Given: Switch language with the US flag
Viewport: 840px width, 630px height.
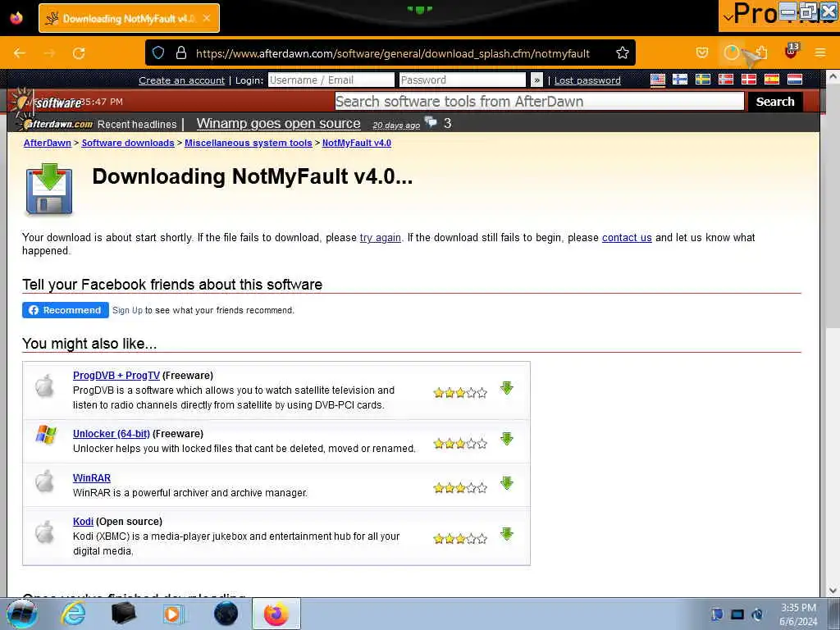Looking at the screenshot, I should click(658, 80).
